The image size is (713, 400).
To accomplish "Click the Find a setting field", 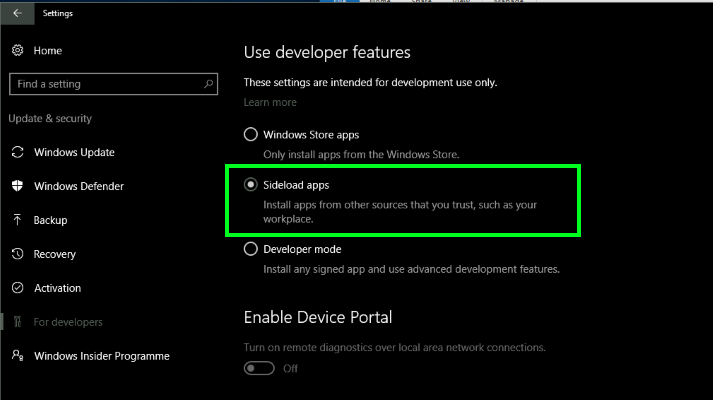I will tap(113, 84).
